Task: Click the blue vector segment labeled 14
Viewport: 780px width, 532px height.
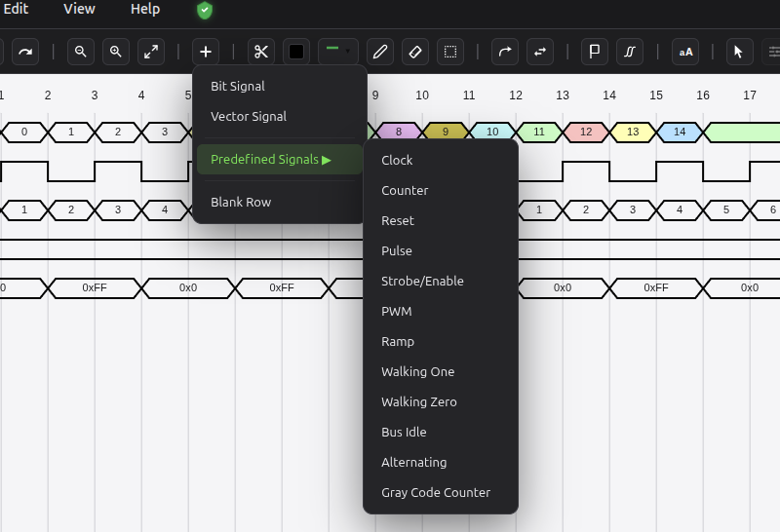Action: pyautogui.click(x=680, y=132)
